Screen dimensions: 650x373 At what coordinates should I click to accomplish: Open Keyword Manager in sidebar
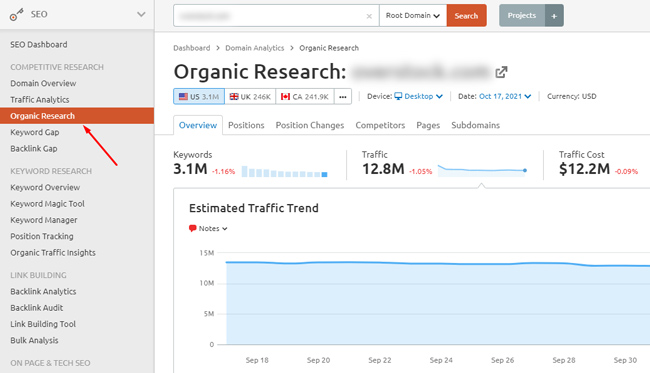tap(44, 220)
